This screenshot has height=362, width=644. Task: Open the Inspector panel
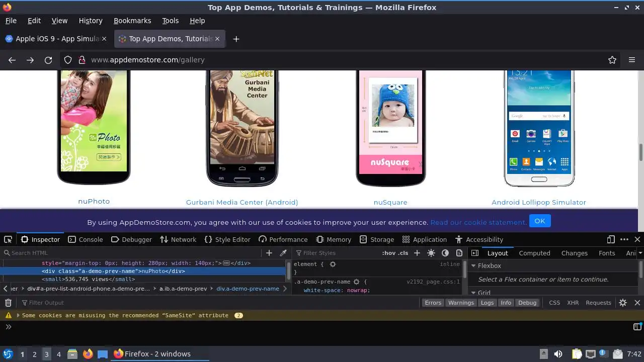[40, 239]
